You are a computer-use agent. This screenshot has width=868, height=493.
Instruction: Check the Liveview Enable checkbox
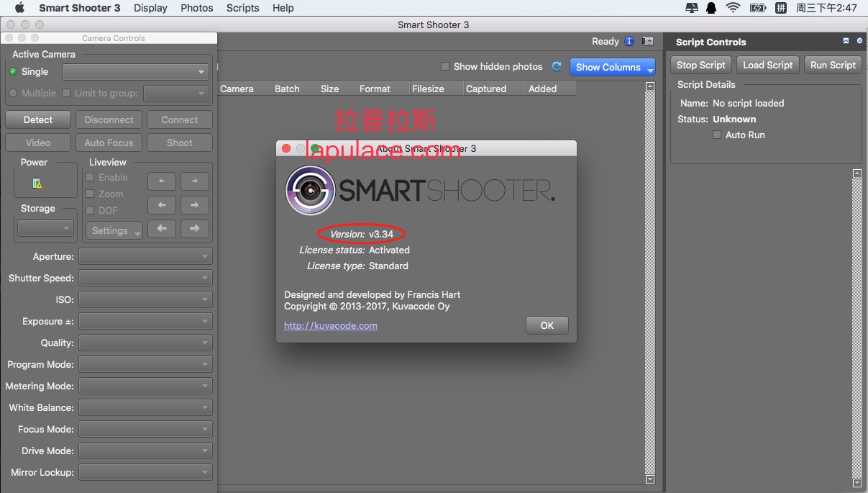point(90,177)
